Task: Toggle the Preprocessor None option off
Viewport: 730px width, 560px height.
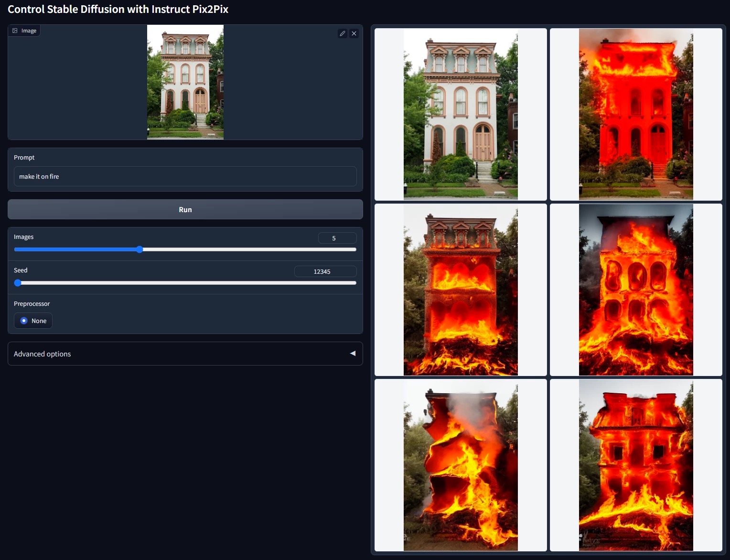Action: coord(33,321)
